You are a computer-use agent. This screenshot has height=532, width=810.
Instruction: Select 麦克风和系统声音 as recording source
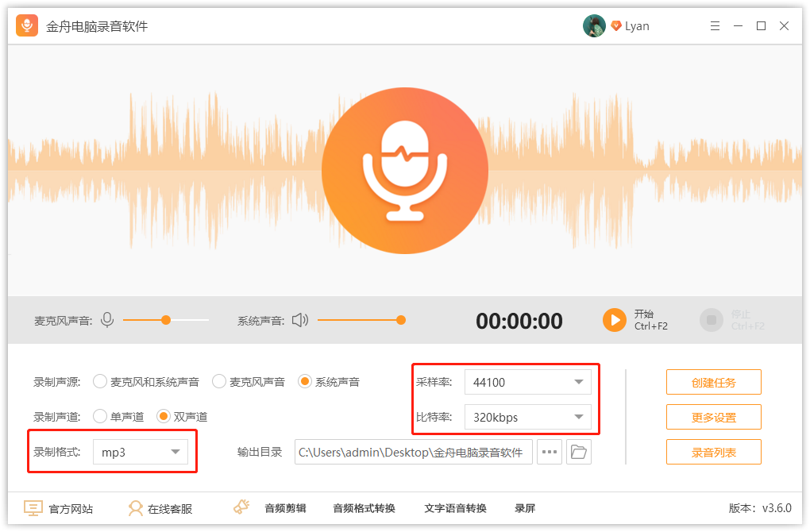click(x=100, y=381)
